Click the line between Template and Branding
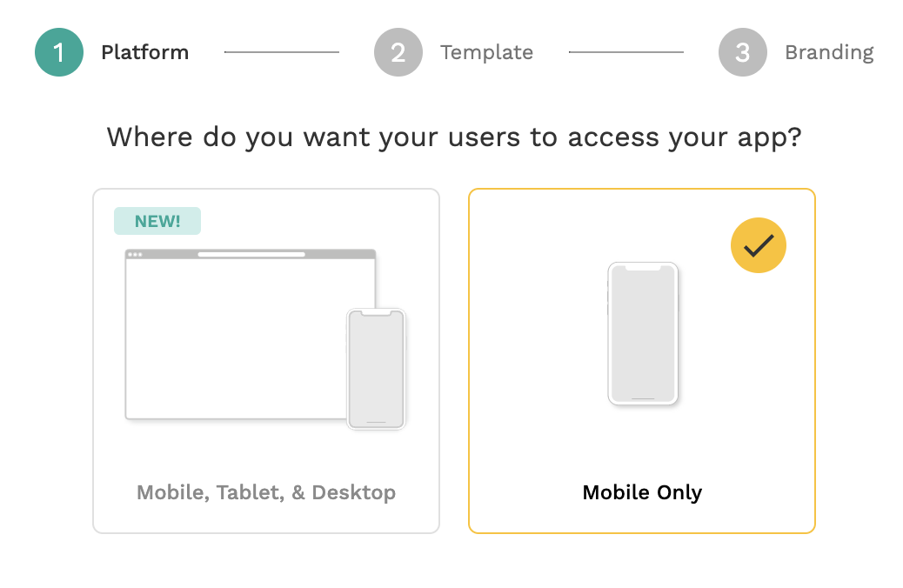The width and height of the screenshot is (903, 588). [626, 52]
